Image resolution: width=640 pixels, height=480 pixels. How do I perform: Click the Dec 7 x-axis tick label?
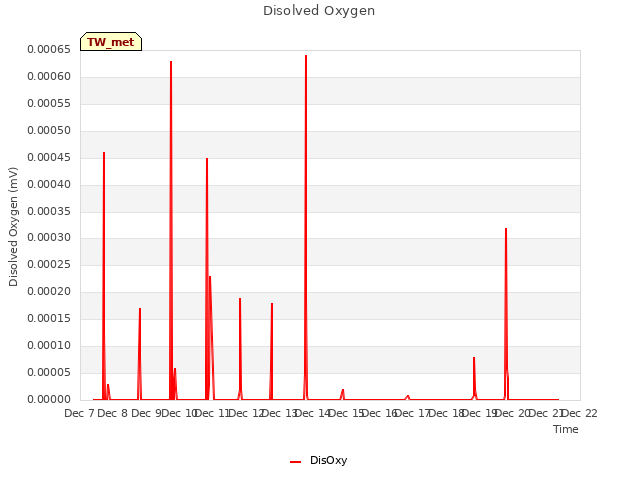tap(79, 413)
